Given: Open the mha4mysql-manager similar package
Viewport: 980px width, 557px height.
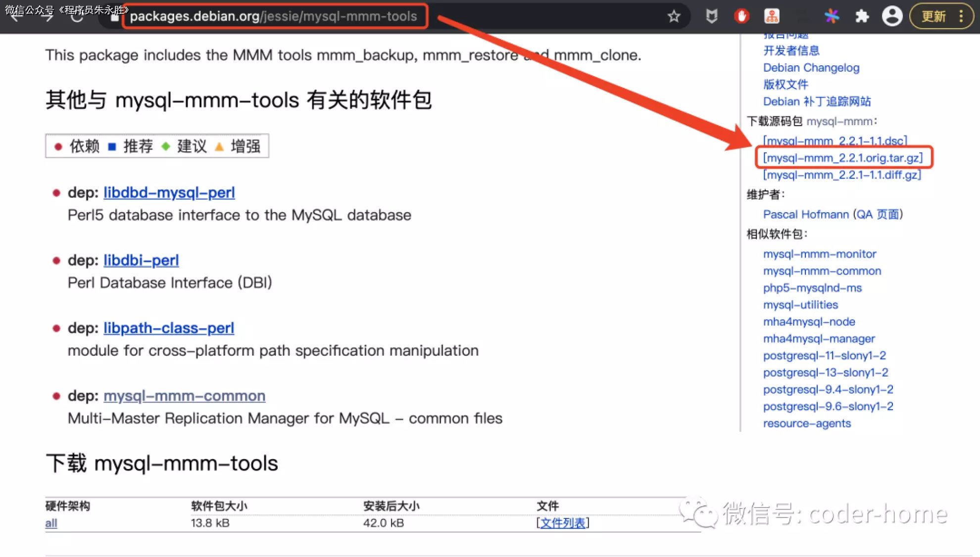Looking at the screenshot, I should (x=819, y=339).
